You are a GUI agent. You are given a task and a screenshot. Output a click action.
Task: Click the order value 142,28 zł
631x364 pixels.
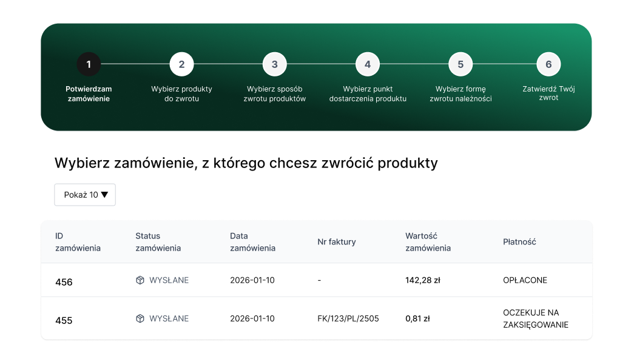point(422,280)
